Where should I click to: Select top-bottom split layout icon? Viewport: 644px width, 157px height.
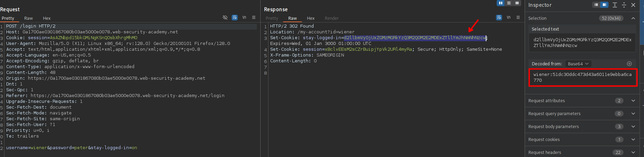tap(509, 3)
